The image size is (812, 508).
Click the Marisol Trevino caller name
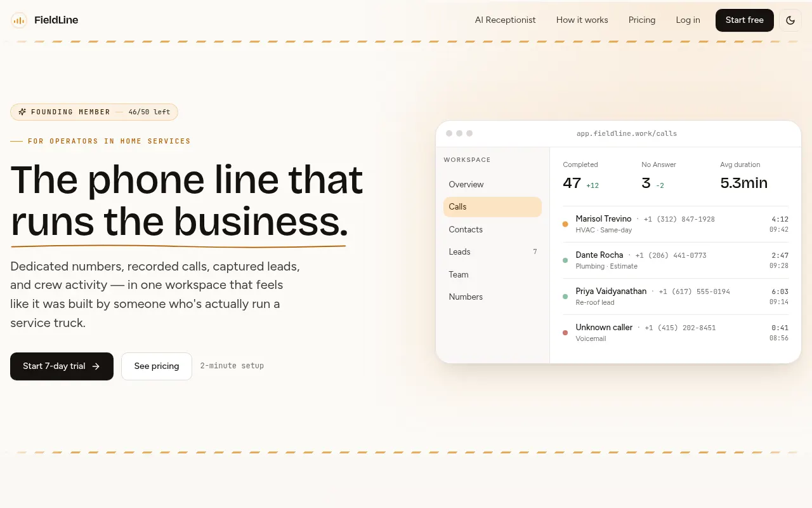tap(603, 219)
